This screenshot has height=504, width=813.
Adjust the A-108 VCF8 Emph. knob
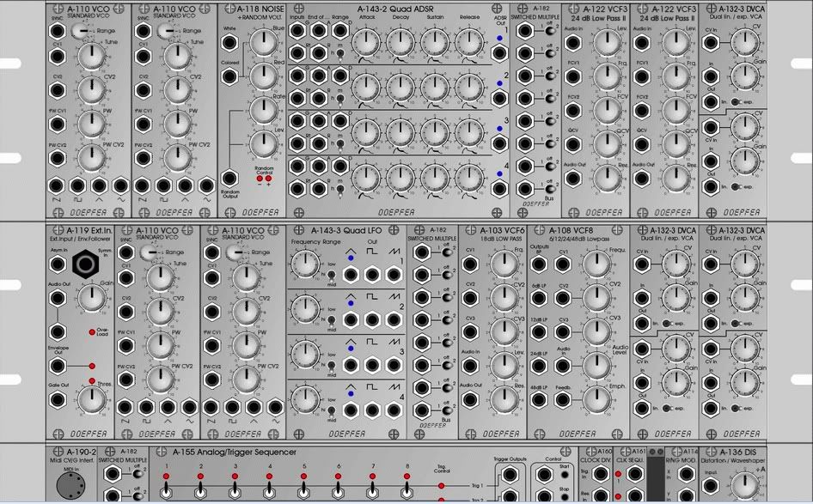[596, 400]
